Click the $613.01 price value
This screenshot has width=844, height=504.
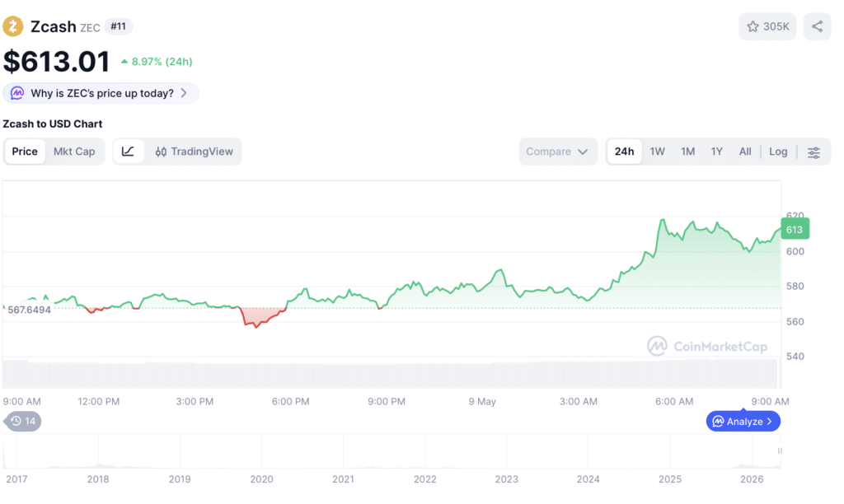(x=57, y=61)
